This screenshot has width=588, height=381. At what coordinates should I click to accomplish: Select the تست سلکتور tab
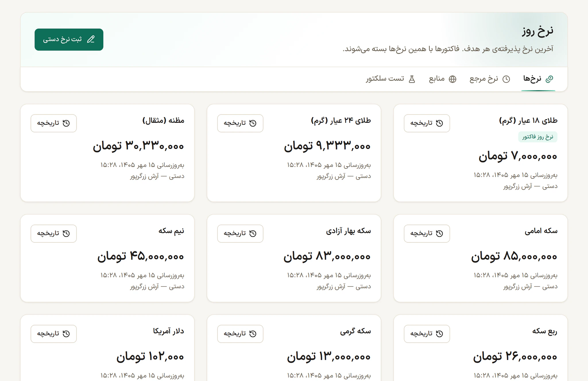pyautogui.click(x=390, y=79)
